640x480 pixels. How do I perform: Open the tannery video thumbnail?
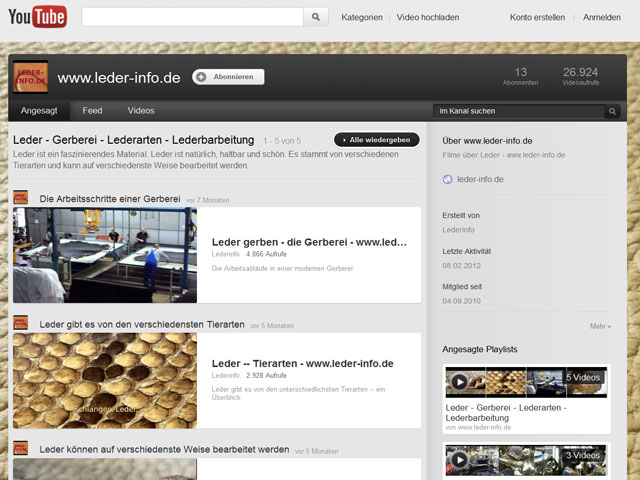coord(105,255)
